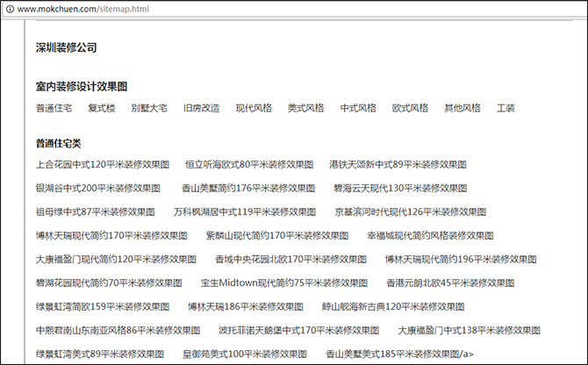Open 绿景虹湾美式89平米装修效果图 link
Viewport: 588px width, 365px height.
[100, 354]
